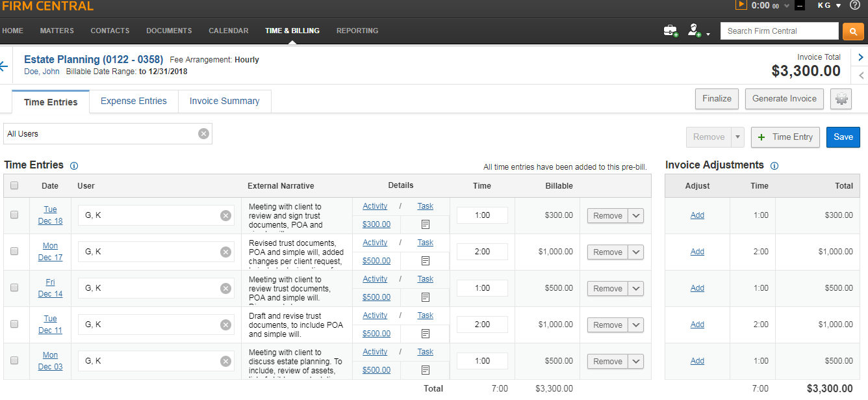Screen dimensions: 868x400
Task: Click the back arrow beside Estate Planning
Action: (4, 66)
